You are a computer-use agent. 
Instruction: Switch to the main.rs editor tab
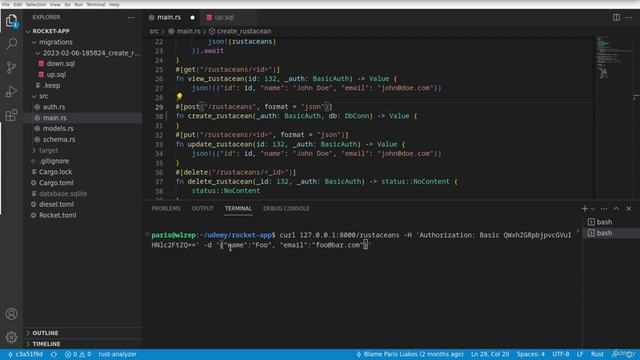click(169, 18)
